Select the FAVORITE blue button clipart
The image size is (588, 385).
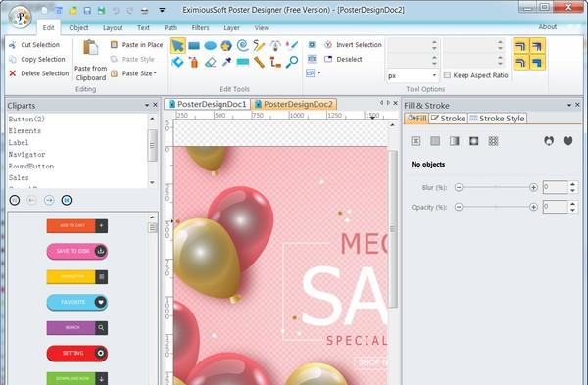(77, 302)
